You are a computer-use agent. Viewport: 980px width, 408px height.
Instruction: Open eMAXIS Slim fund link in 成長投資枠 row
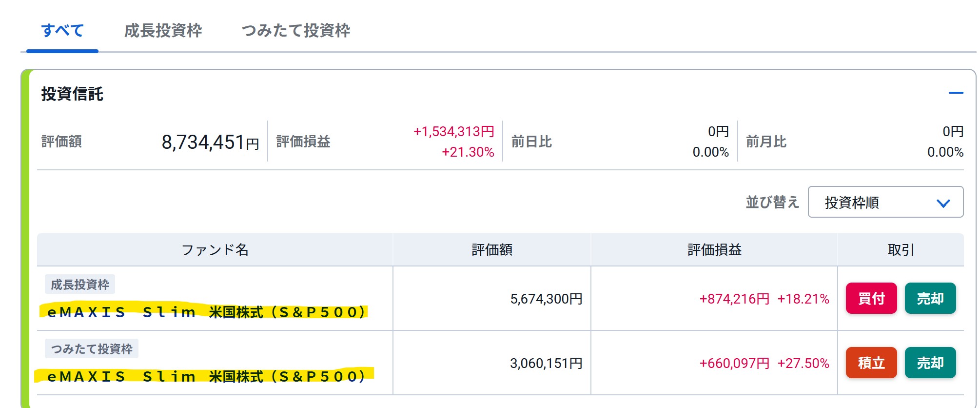coord(206,312)
